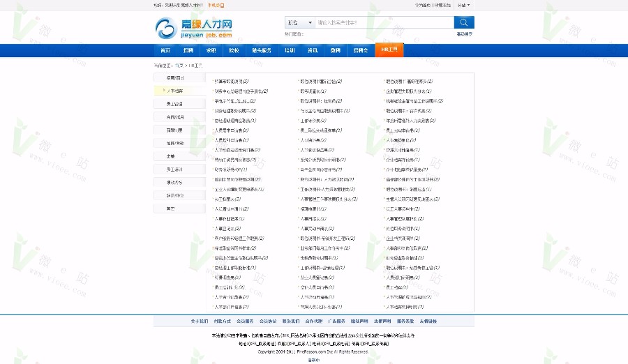Click 会员服务 in the footer

245,321
